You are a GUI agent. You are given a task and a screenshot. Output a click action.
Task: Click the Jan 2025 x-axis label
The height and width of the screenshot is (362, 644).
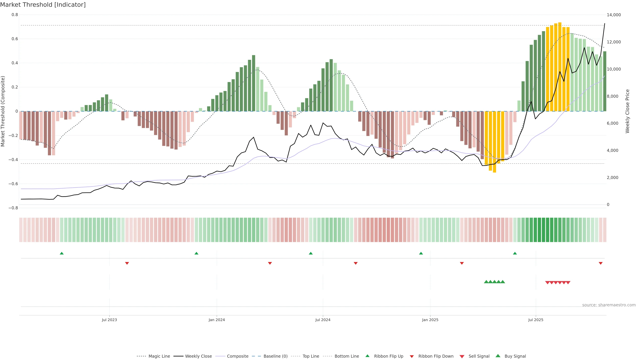click(x=430, y=320)
